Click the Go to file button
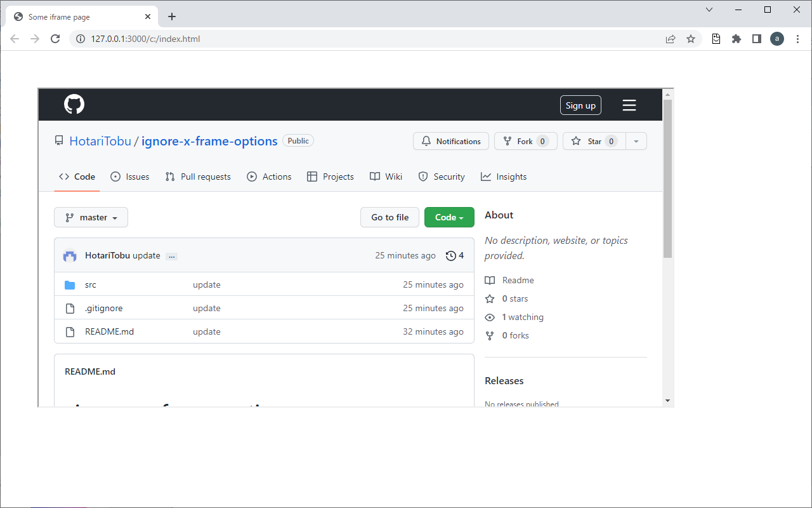This screenshot has height=508, width=812. 390,217
